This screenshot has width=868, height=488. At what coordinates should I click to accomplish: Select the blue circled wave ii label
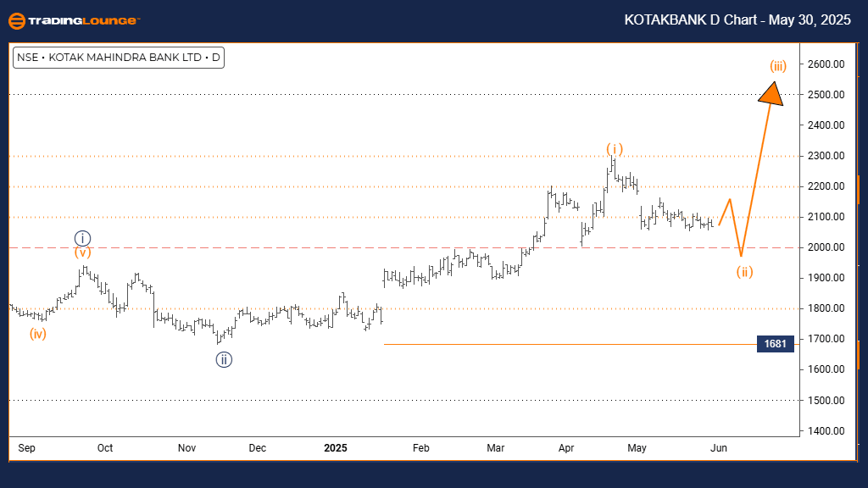tap(223, 359)
